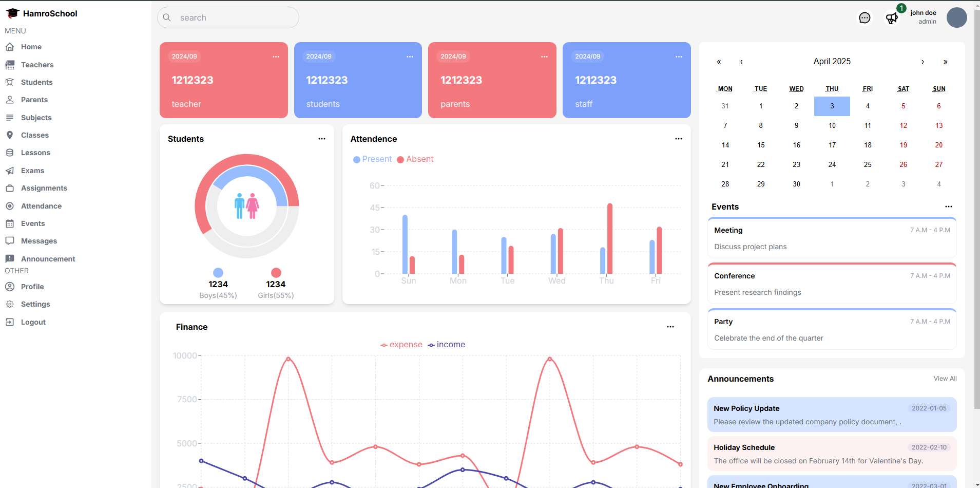Click the Announcement icon in sidebar

10,259
